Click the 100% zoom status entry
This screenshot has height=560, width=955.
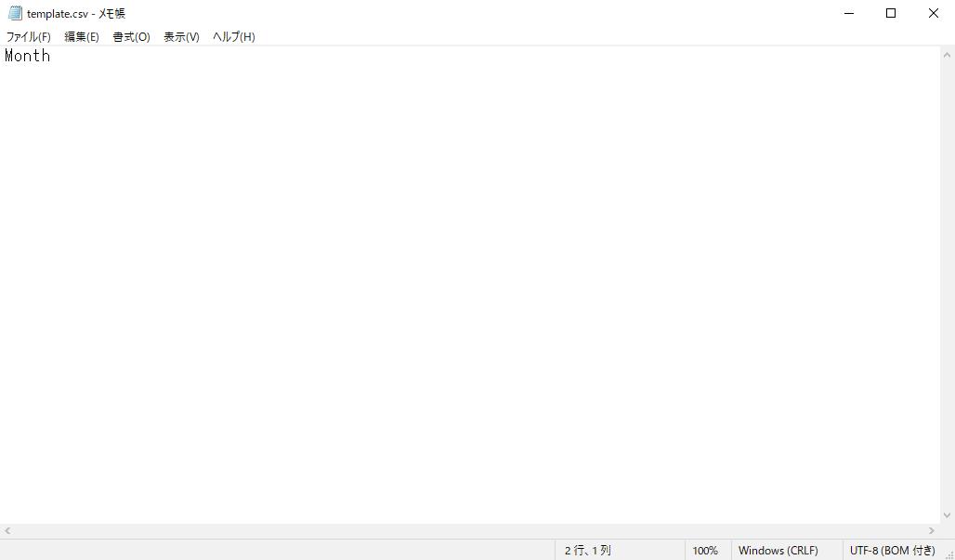(x=705, y=551)
